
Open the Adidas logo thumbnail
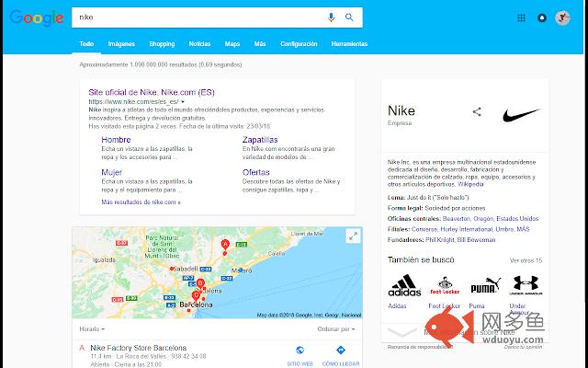click(x=404, y=285)
